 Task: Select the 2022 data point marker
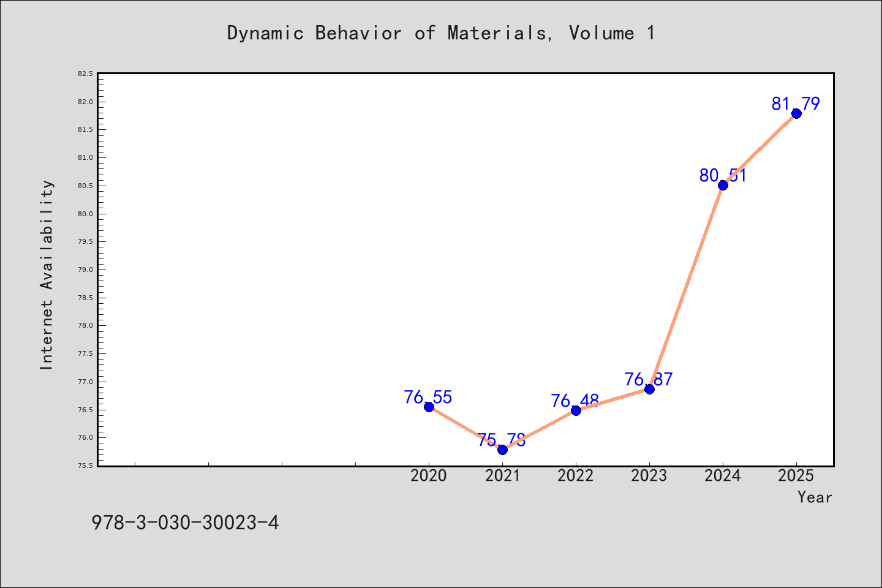coord(576,410)
